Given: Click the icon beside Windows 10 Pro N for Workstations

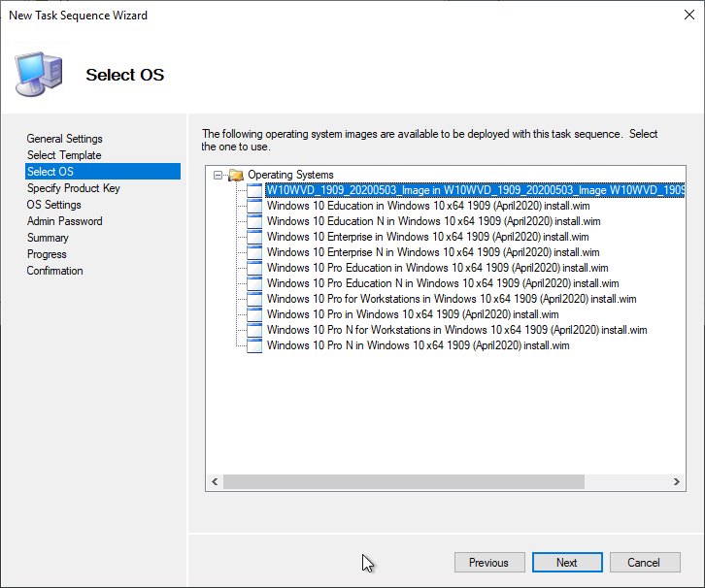Looking at the screenshot, I should (254, 330).
